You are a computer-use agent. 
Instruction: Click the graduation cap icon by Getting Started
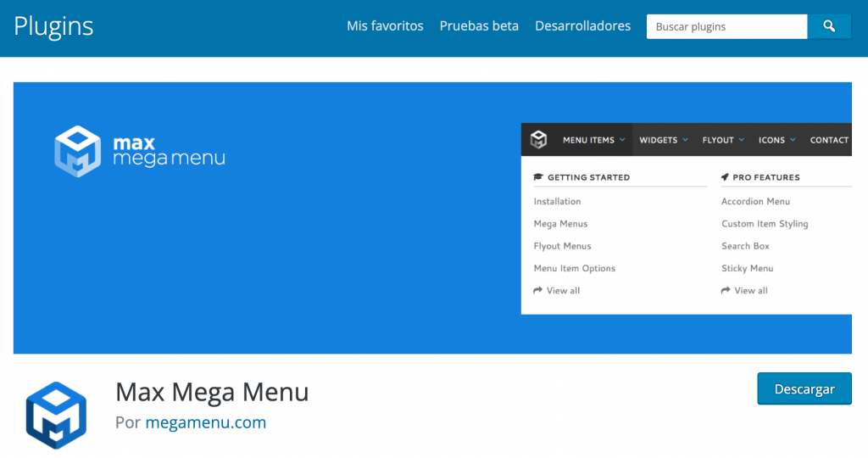click(538, 177)
